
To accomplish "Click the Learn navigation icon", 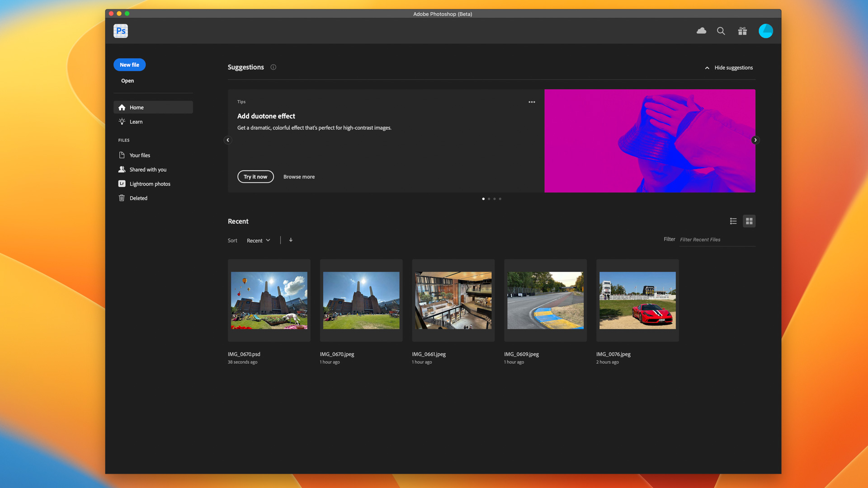I will (122, 122).
